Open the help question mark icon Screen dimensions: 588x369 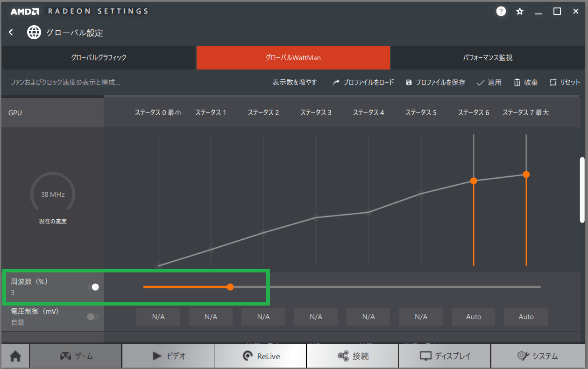[x=501, y=11]
